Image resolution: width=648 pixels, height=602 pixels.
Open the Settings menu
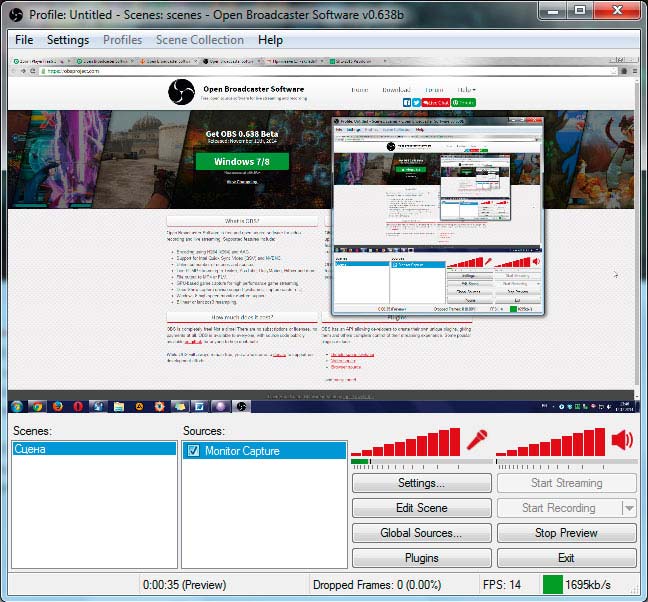click(68, 40)
